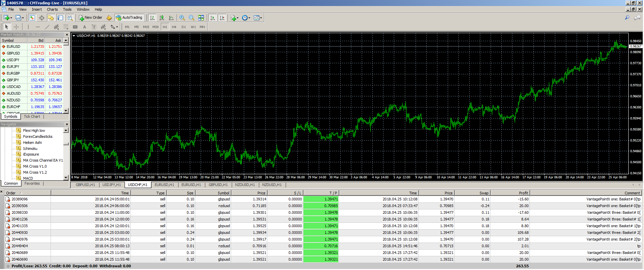Select EURGBP in Market Watch
Image resolution: width=644 pixels, height=270 pixels.
point(13,73)
